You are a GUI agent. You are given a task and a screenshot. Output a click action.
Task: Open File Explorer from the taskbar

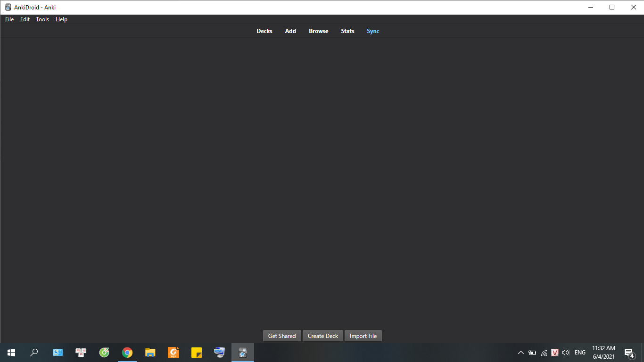point(150,353)
